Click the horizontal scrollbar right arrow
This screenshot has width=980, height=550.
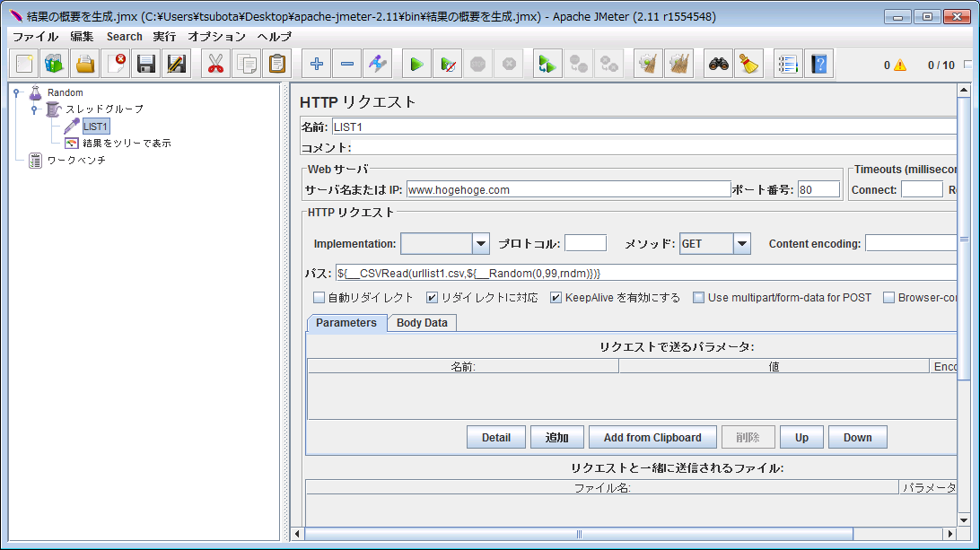[x=950, y=534]
